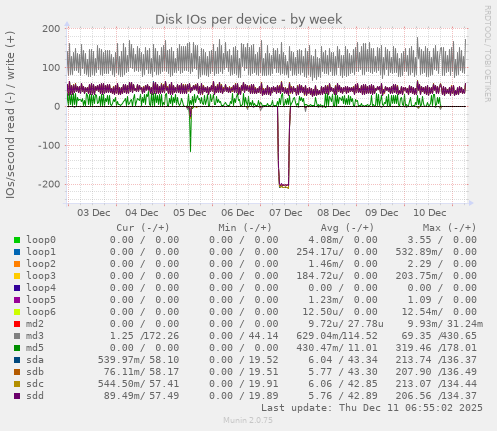Click the y-axis title 'IOs/second read (-) / write (+)'
Image resolution: width=497 pixels, height=431 pixels.
[10, 115]
